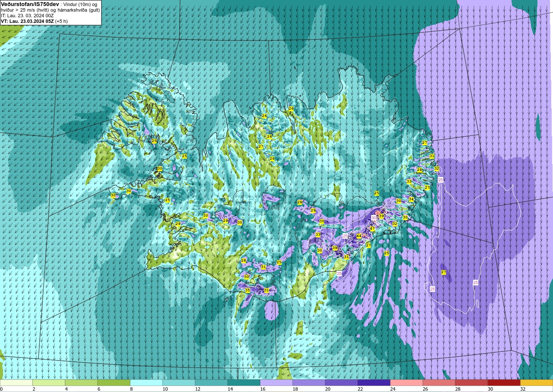Select the legend swatch between 10 and 12
The height and width of the screenshot is (392, 553).
(x=179, y=383)
